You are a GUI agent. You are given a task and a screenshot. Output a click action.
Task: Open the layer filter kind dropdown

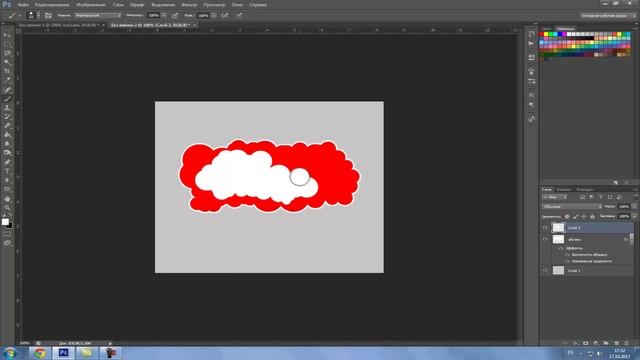[554, 197]
